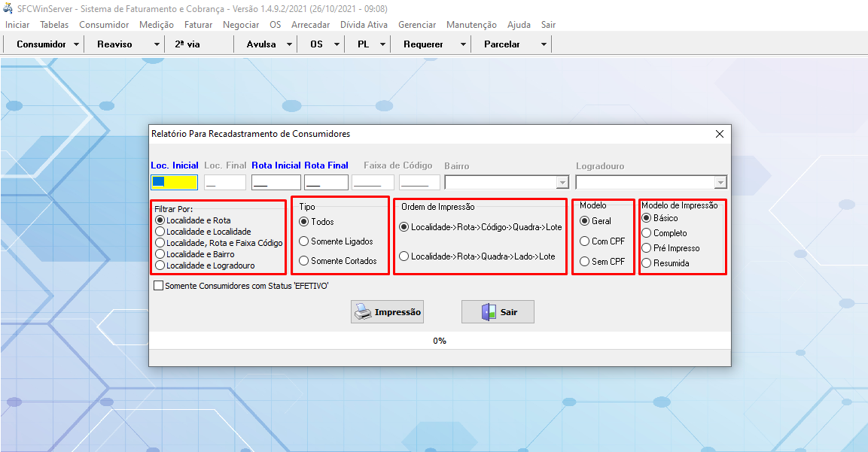Click the door icon on Sair button
The height and width of the screenshot is (452, 868).
click(x=489, y=312)
